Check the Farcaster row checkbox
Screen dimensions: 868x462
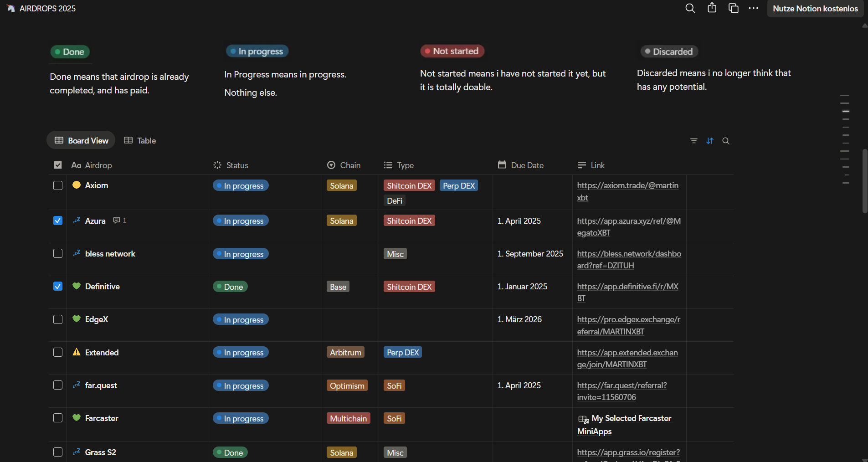pyautogui.click(x=58, y=418)
